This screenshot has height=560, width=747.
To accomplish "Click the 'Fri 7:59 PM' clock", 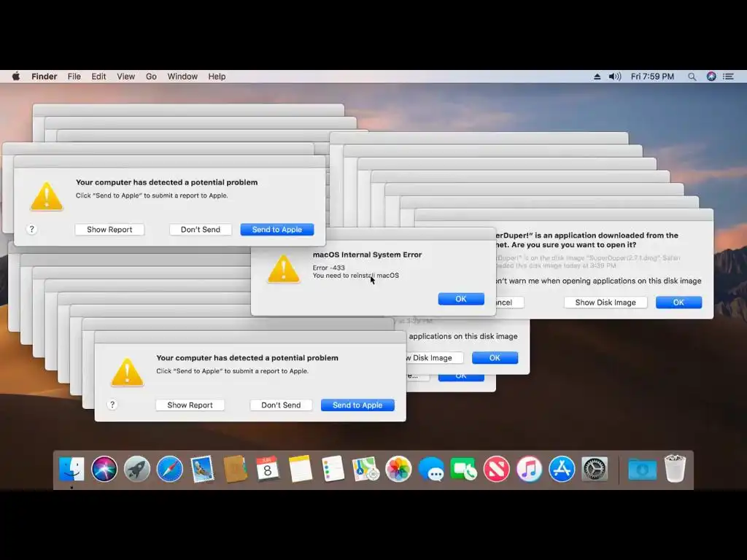I will (x=653, y=77).
